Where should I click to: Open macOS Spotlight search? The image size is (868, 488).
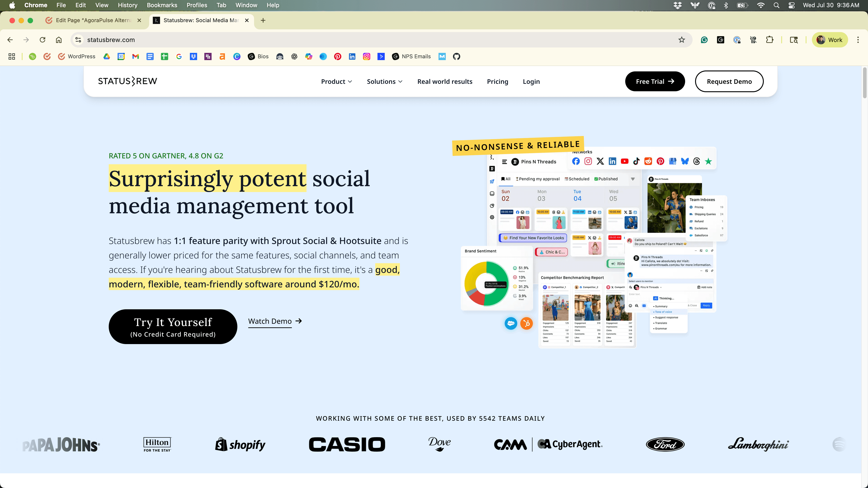[x=776, y=5]
